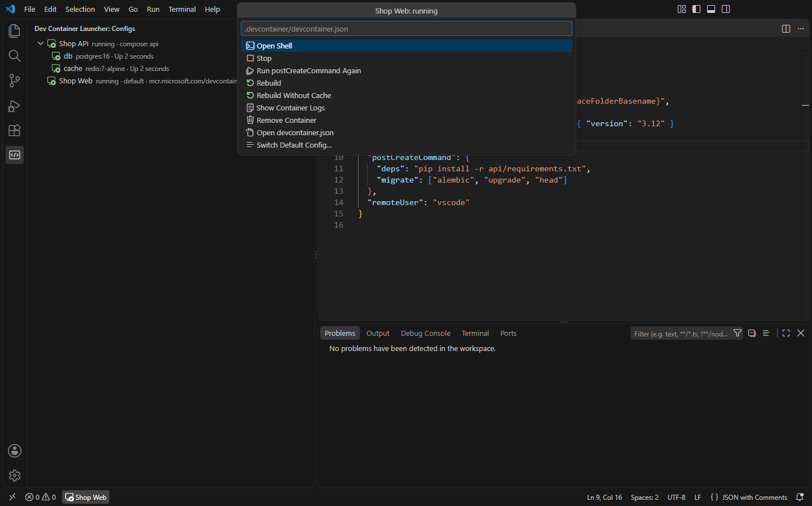
Task: Focus the quick pick search input
Action: [407, 29]
